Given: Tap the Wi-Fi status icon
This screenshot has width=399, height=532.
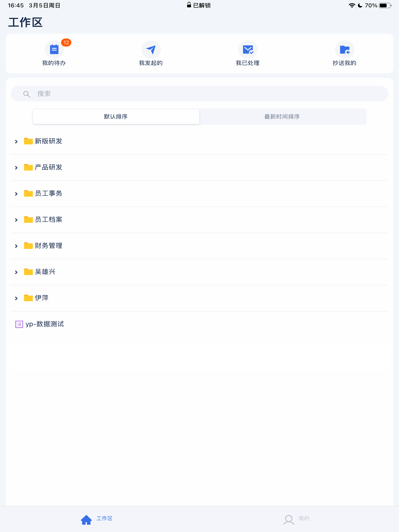Looking at the screenshot, I should click(352, 5).
